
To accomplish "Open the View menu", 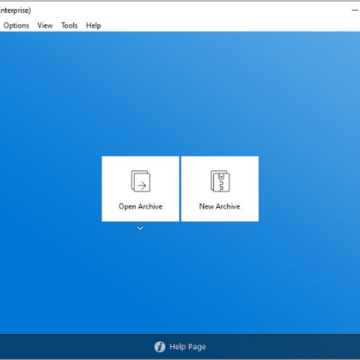I will point(45,26).
